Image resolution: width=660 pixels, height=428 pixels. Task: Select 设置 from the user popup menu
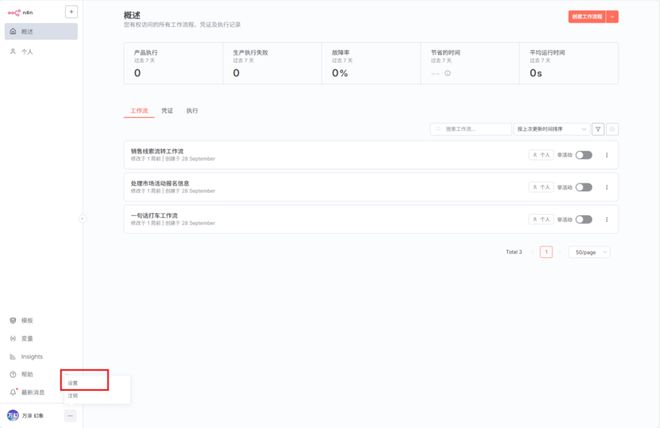pos(73,382)
